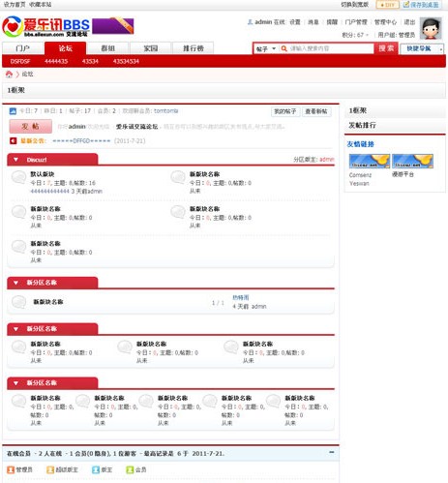Click the 用户组: 管理员 text
448x483 pixels.
397,35
